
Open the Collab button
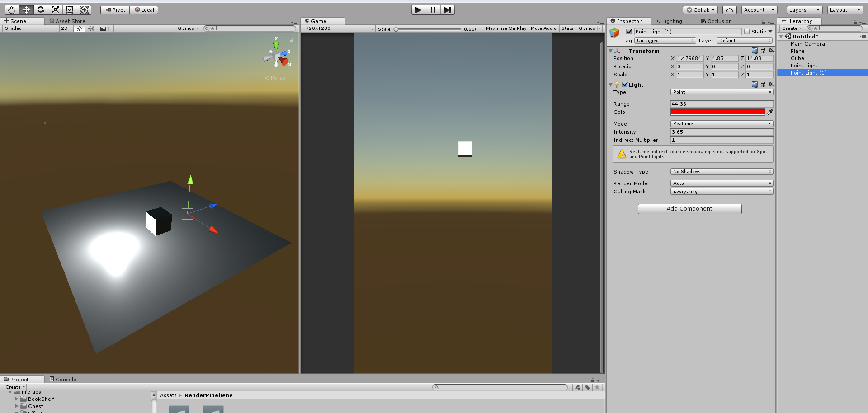pyautogui.click(x=700, y=10)
